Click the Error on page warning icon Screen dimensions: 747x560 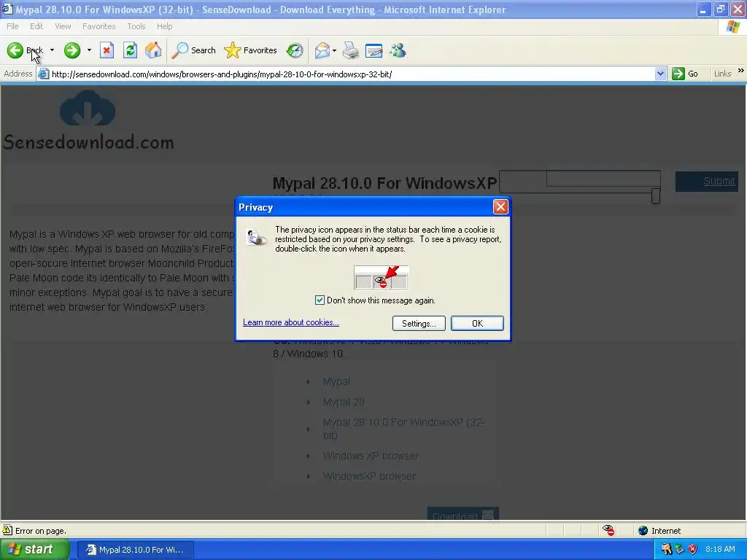coord(7,530)
